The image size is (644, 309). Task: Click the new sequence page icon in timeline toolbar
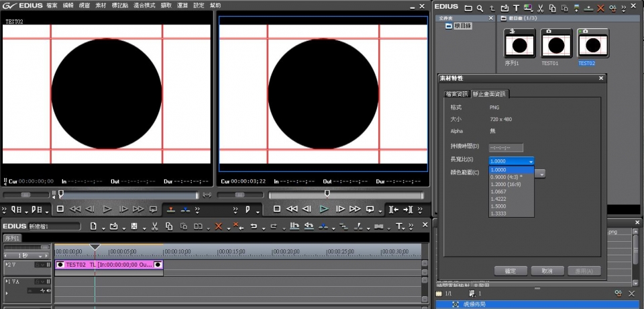94,226
